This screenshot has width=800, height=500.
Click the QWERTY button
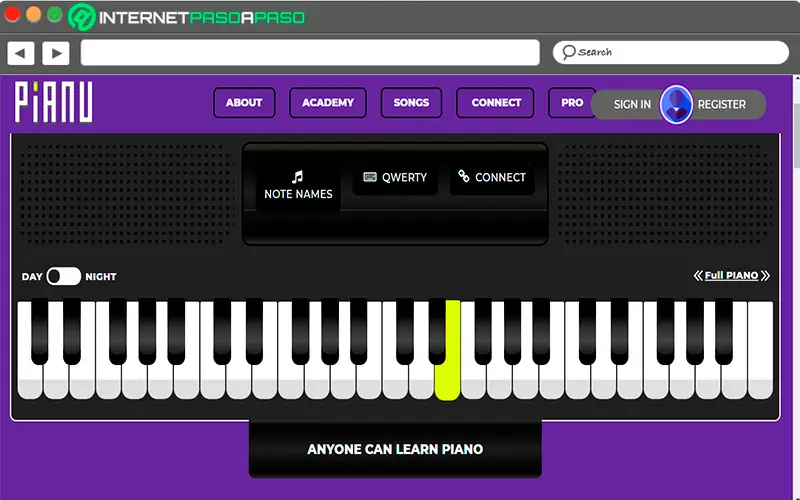[x=395, y=178]
